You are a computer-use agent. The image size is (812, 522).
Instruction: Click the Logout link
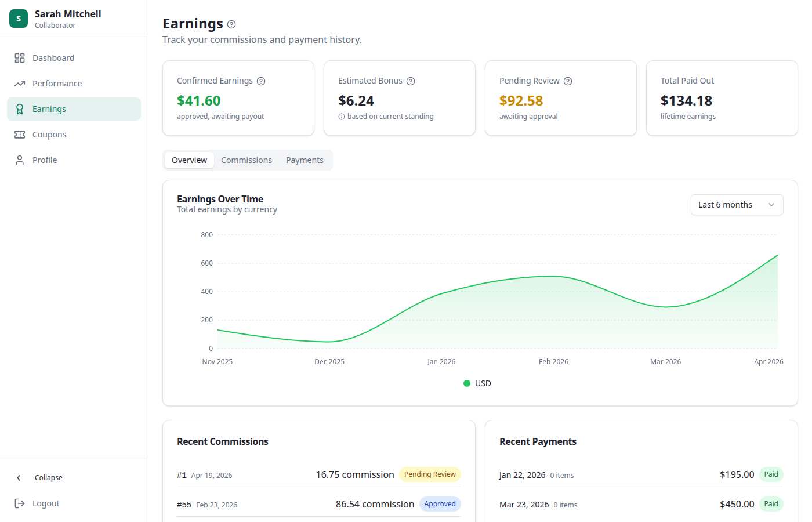coord(45,503)
